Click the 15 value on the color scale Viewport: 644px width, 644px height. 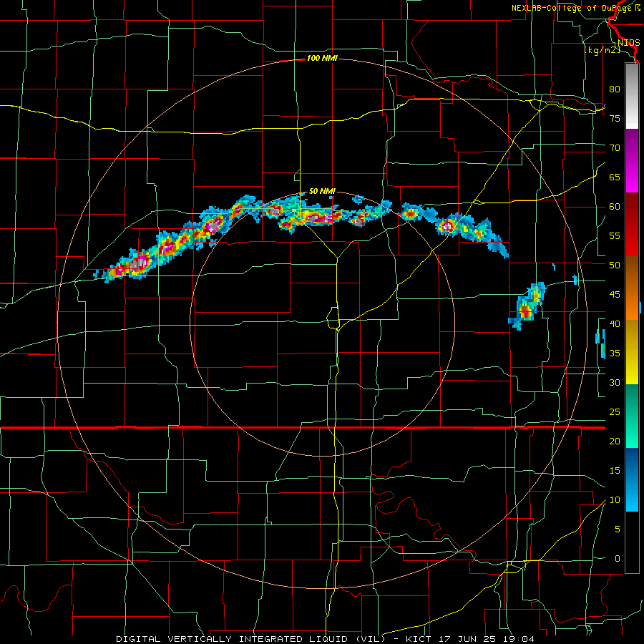[615, 471]
